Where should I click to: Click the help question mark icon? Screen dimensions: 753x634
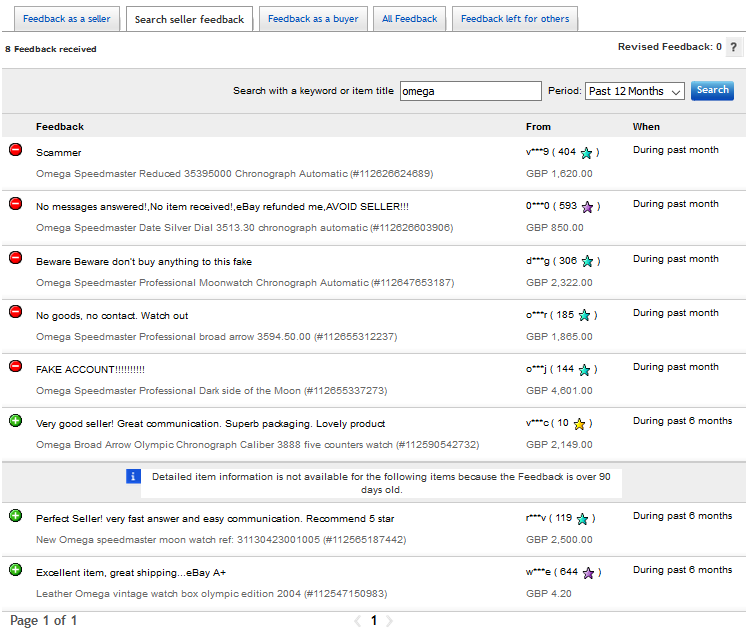734,47
